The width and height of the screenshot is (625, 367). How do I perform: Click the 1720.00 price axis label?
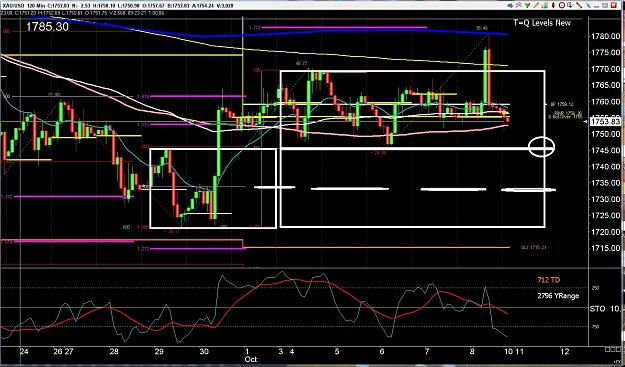pos(606,232)
